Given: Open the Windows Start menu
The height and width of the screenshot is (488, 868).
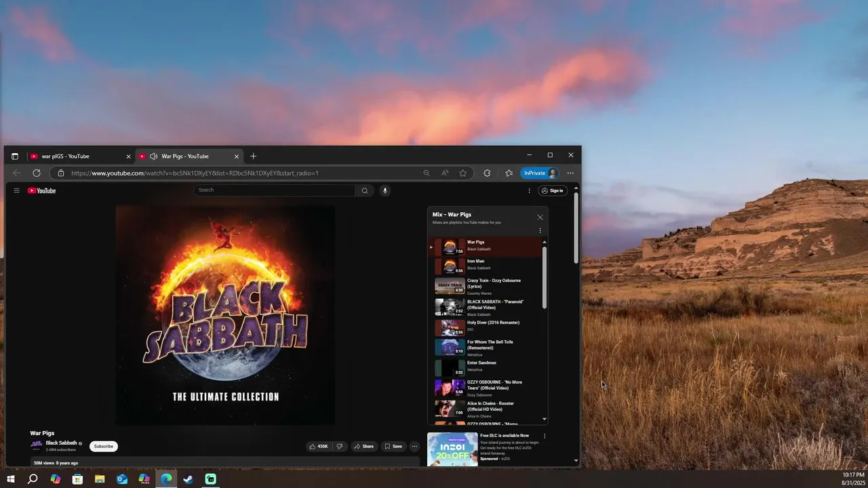Looking at the screenshot, I should click(x=10, y=479).
